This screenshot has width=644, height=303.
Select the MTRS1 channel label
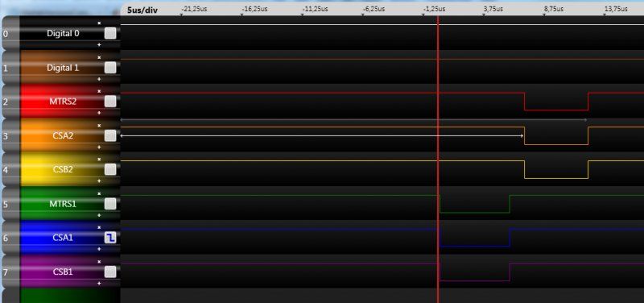coord(63,204)
